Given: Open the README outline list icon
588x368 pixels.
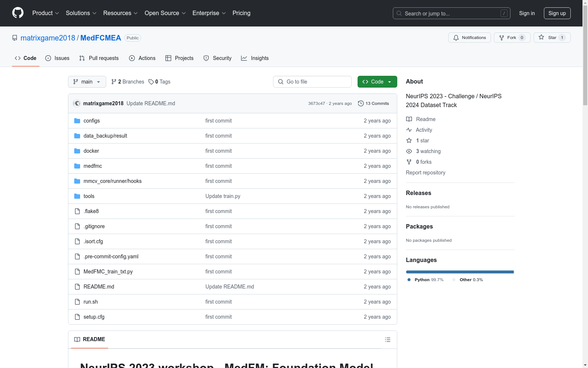Looking at the screenshot, I should point(388,340).
